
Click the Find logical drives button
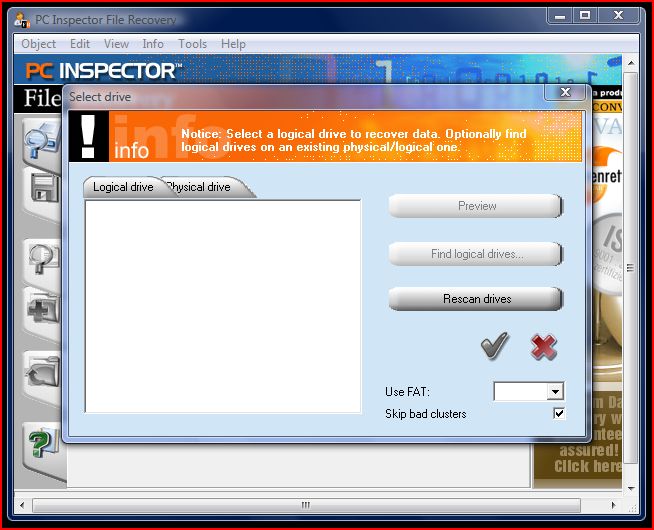[x=476, y=254]
